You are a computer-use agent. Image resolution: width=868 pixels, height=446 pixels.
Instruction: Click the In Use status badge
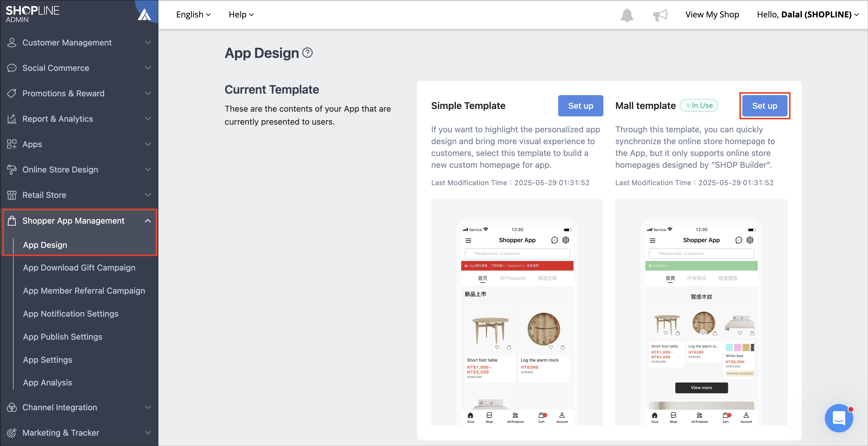coord(699,105)
